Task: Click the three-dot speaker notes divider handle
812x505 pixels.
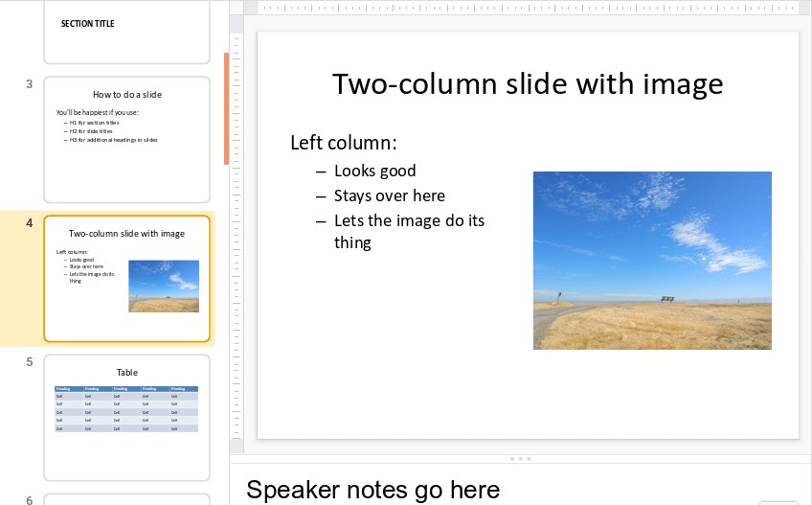Action: click(x=521, y=459)
